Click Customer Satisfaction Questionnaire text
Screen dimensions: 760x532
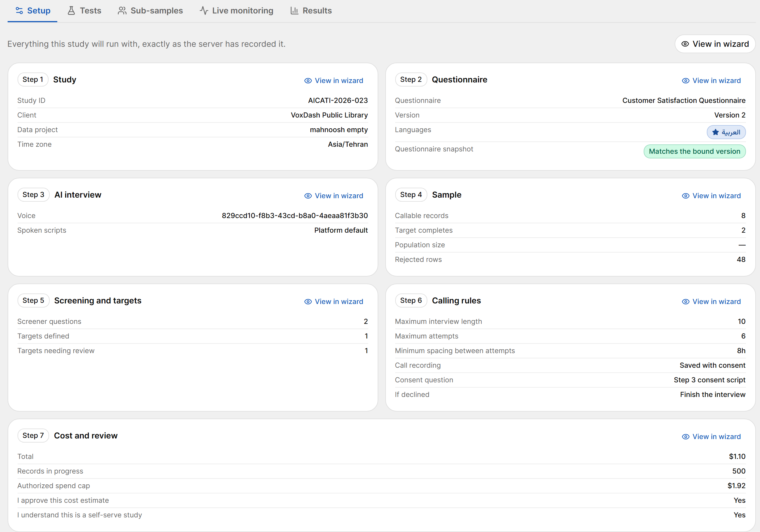coord(684,100)
